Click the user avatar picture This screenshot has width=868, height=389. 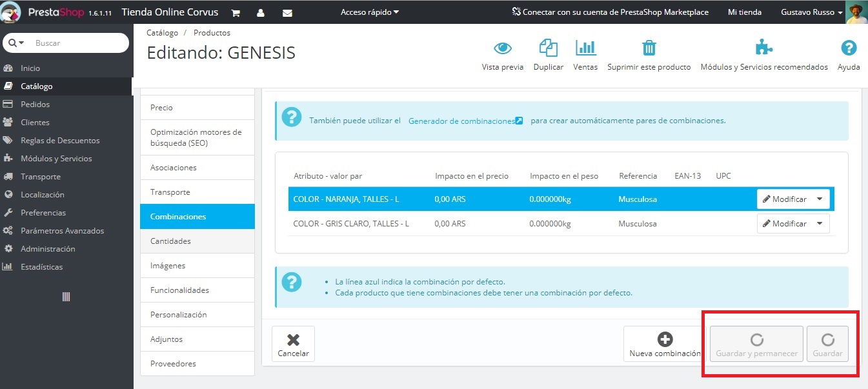[x=856, y=12]
